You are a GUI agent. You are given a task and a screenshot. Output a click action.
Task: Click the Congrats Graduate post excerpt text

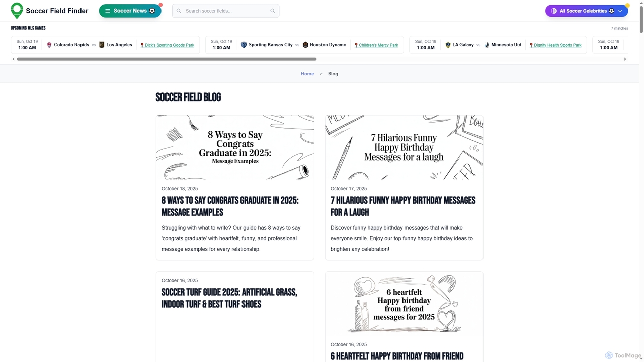pyautogui.click(x=231, y=238)
